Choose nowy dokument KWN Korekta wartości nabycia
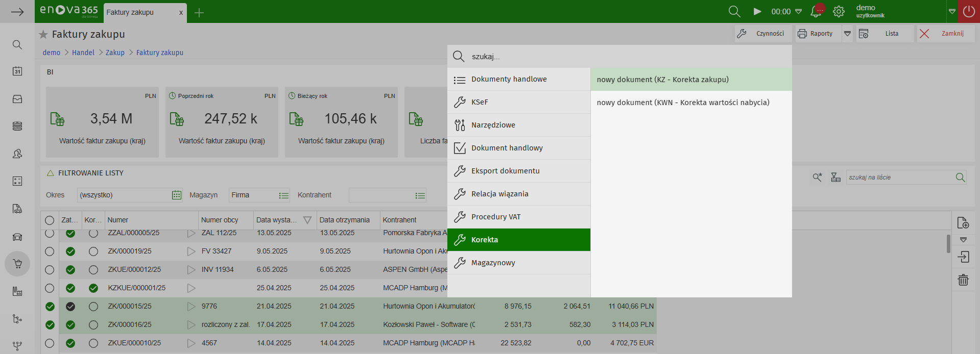Viewport: 980px width, 354px height. point(683,103)
